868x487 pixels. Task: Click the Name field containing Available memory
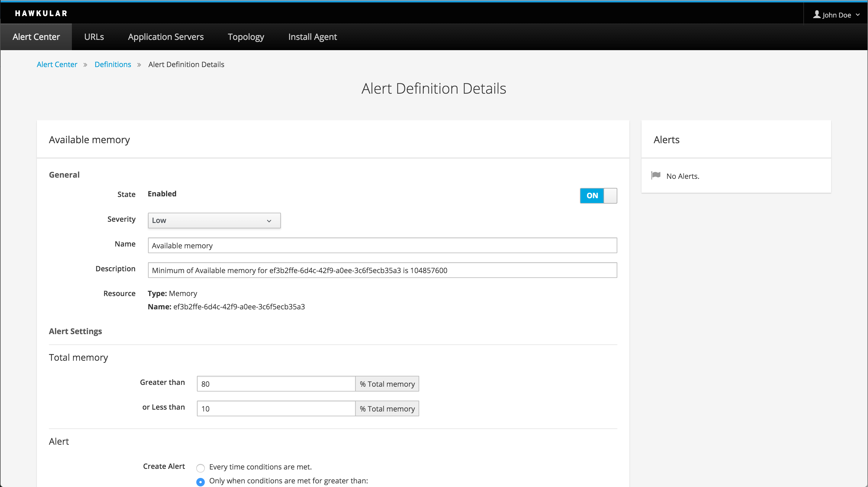tap(382, 245)
